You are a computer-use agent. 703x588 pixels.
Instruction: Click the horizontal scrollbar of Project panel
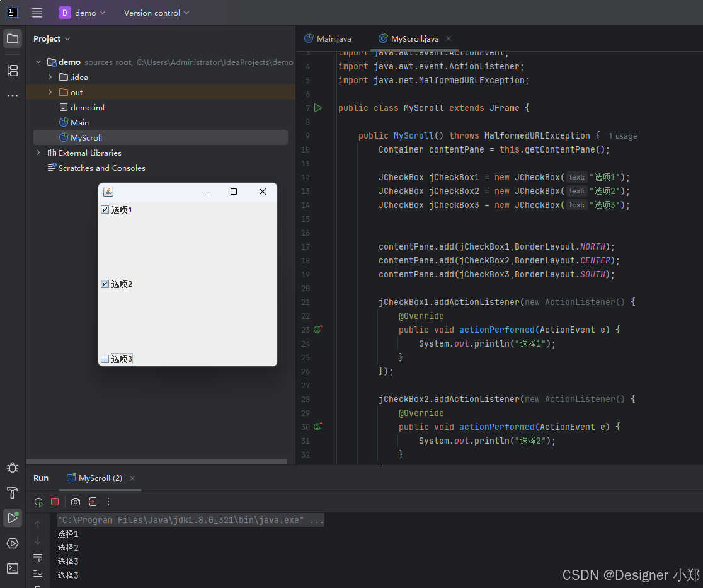coord(156,461)
